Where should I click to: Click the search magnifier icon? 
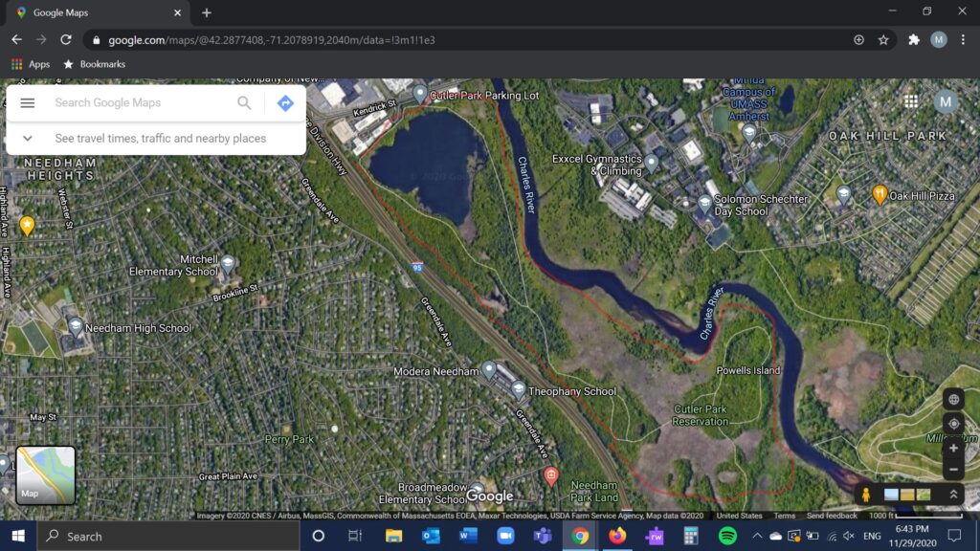click(x=244, y=103)
